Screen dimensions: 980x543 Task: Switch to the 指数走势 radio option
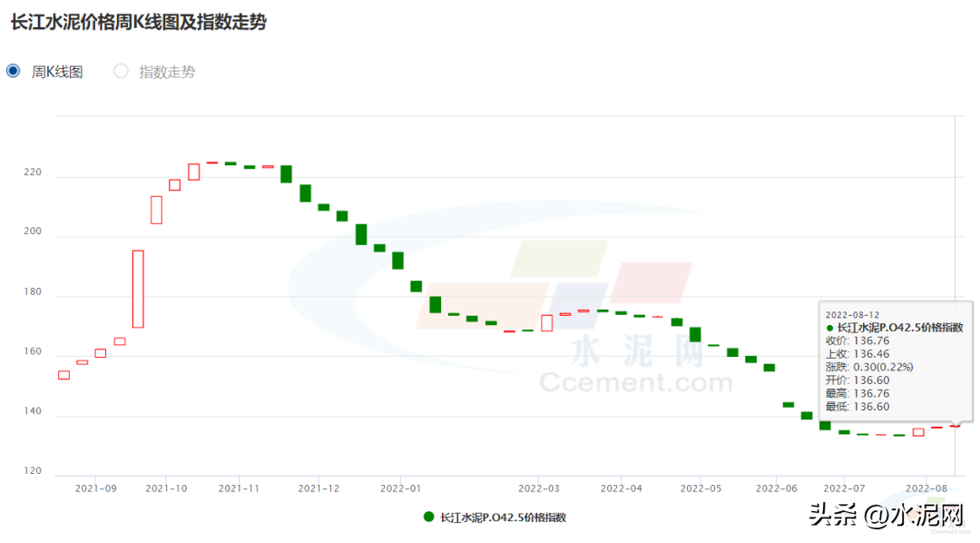[x=121, y=72]
